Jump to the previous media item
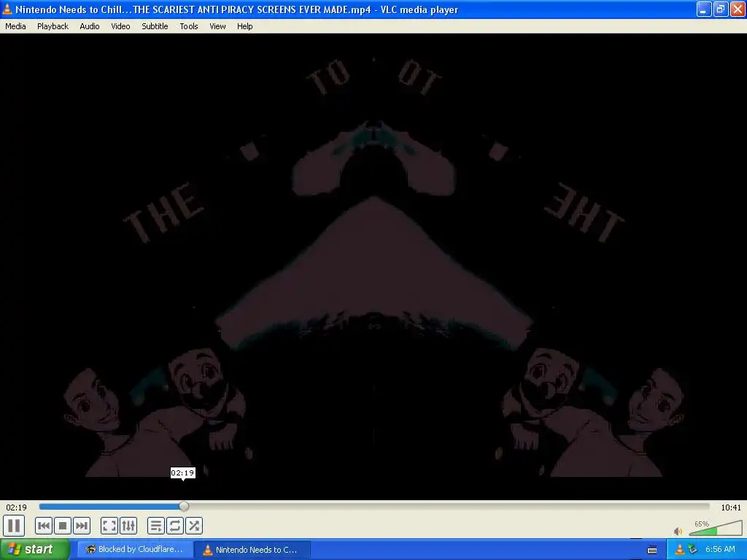Viewport: 747px width, 560px height. tap(43, 526)
